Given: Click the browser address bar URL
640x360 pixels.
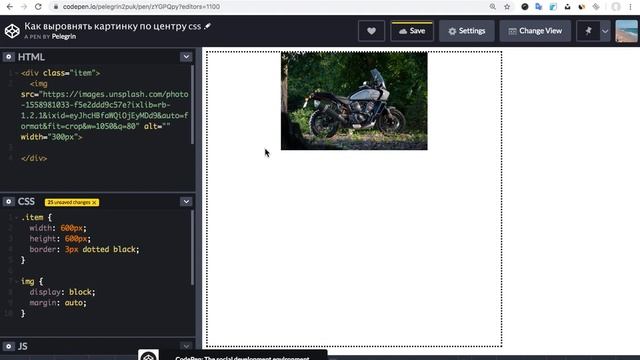Looking at the screenshot, I should click(141, 7).
